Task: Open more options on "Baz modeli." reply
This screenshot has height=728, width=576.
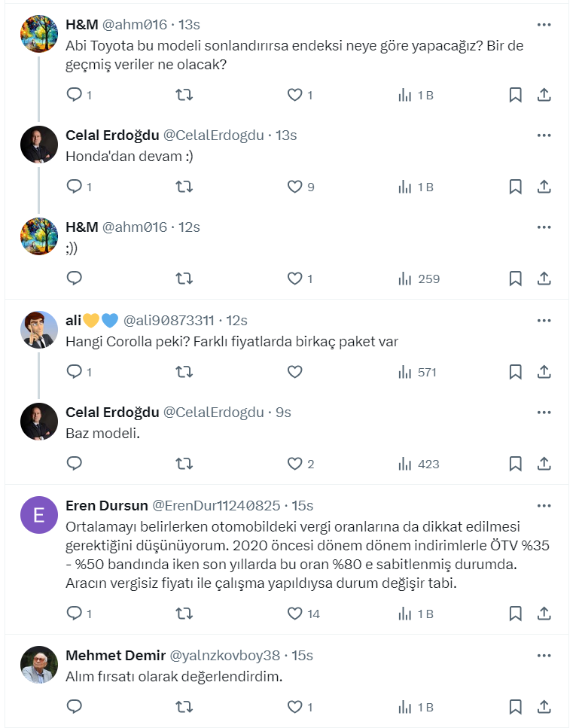Action: click(x=544, y=413)
